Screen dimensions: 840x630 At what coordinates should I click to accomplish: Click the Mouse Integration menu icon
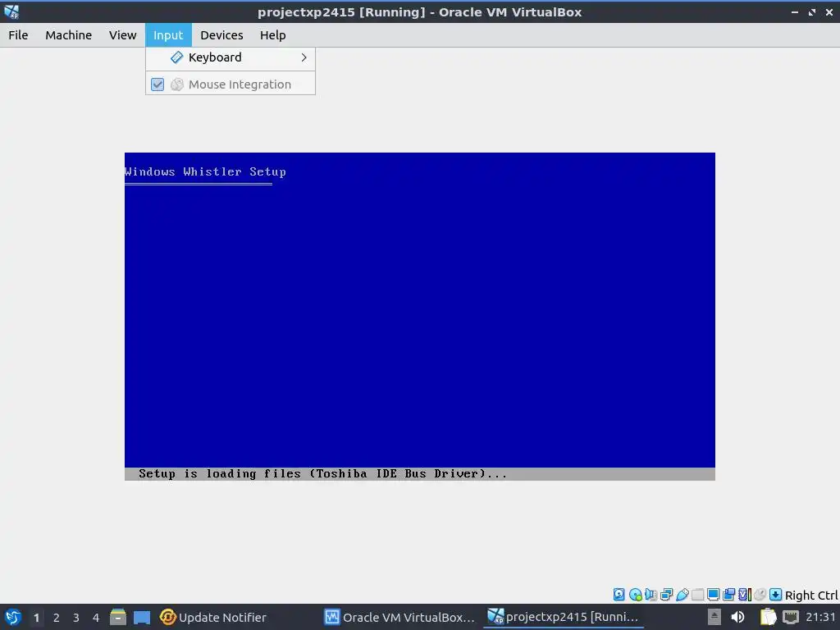tap(177, 84)
